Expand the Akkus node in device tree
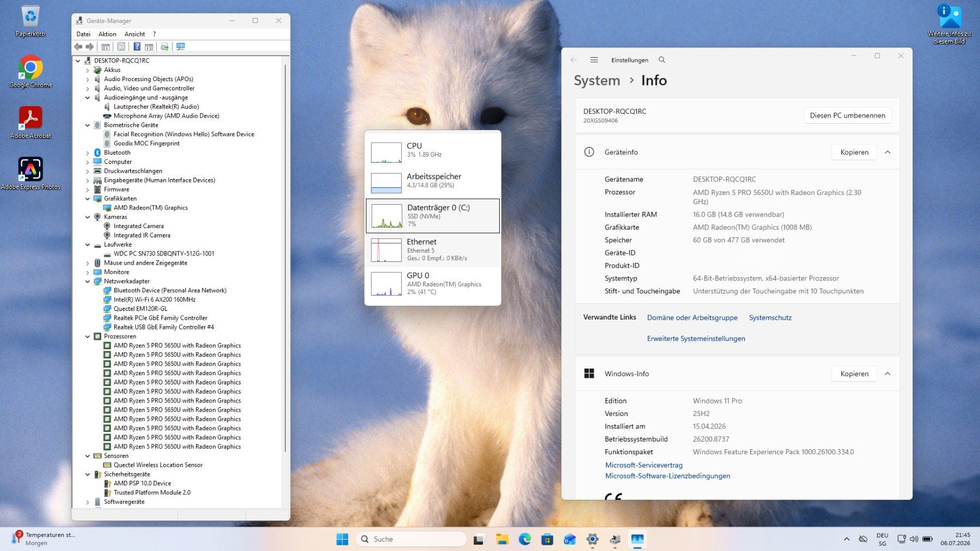Image resolution: width=980 pixels, height=551 pixels. click(88, 70)
